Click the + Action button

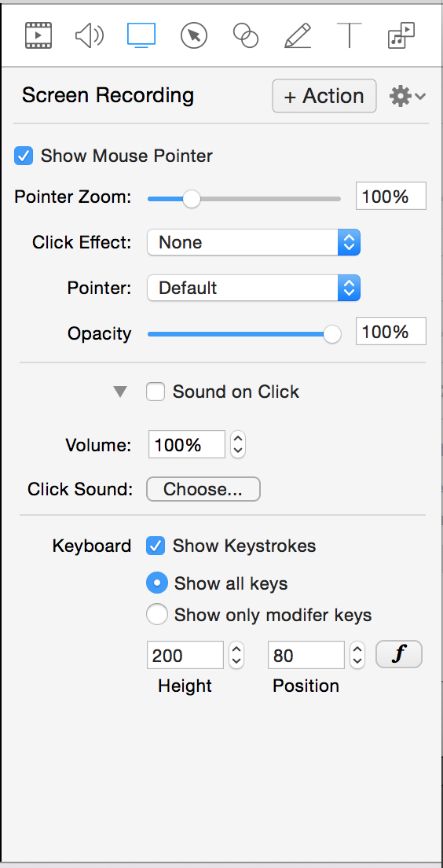[324, 97]
